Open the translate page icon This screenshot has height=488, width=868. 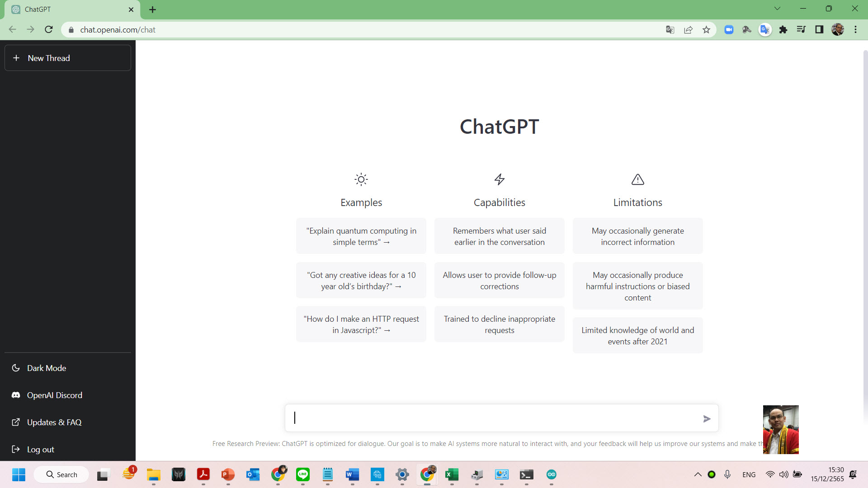670,30
